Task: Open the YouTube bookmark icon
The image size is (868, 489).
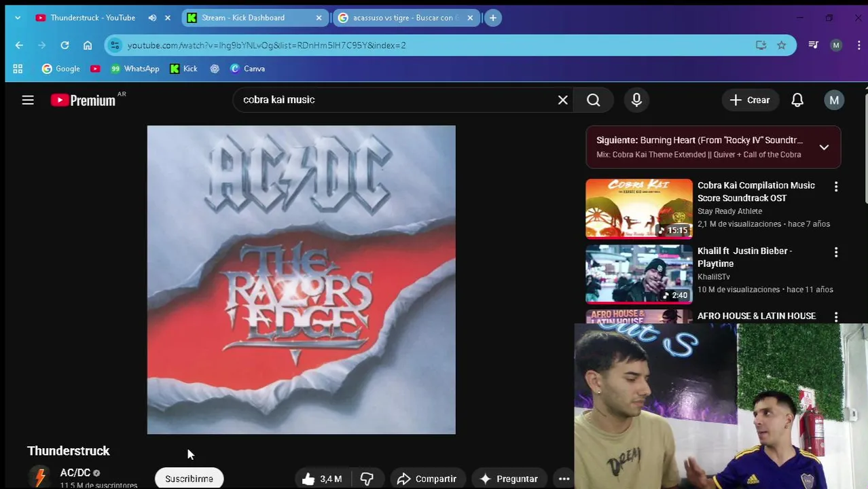Action: (95, 69)
